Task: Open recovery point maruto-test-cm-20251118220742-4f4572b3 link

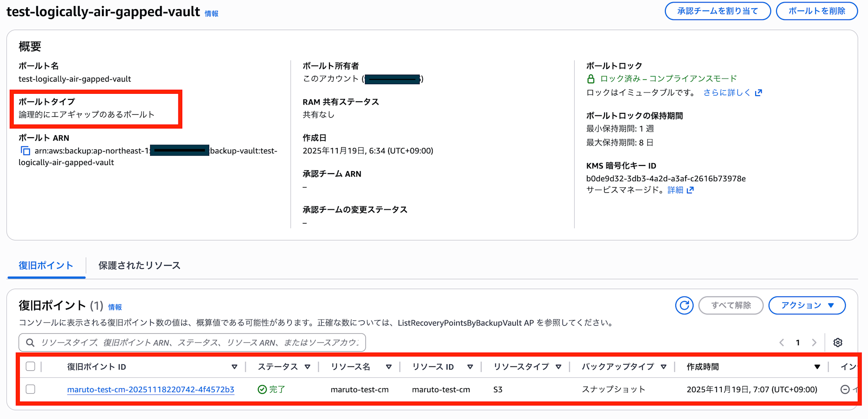Action: (x=151, y=389)
